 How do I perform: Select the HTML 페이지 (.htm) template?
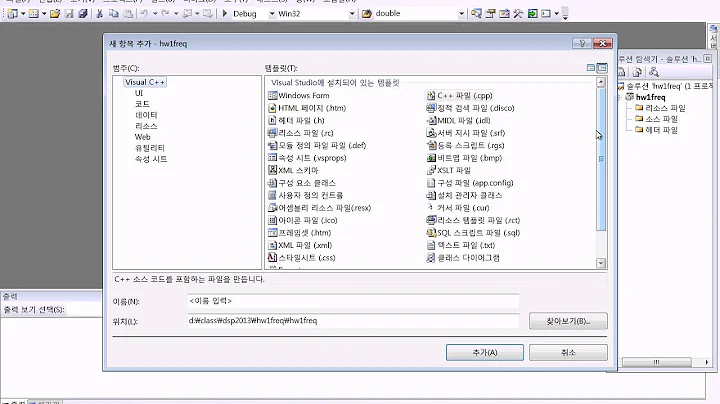(307, 108)
